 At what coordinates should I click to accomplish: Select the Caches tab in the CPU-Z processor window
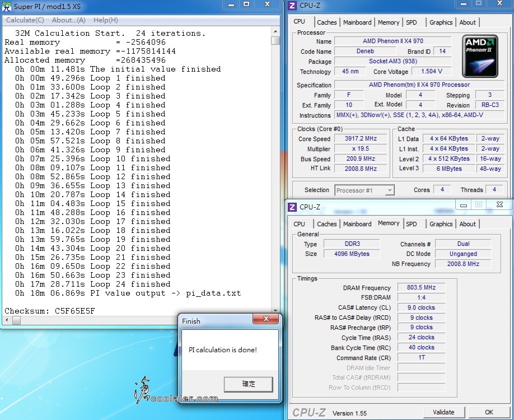click(327, 22)
